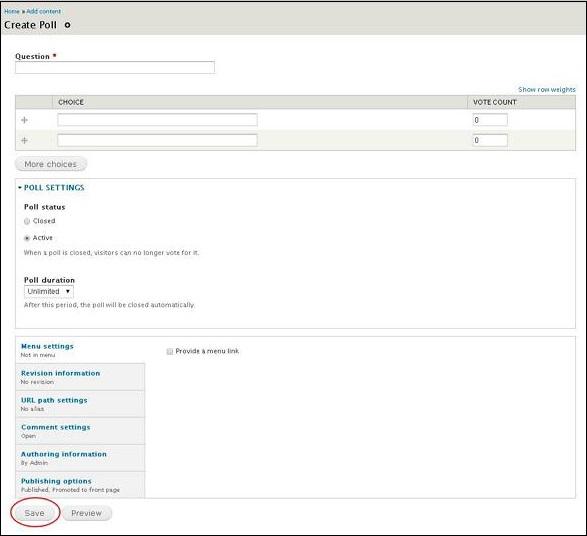This screenshot has height=536, width=587.
Task: Go to Home breadcrumb link
Action: point(12,11)
